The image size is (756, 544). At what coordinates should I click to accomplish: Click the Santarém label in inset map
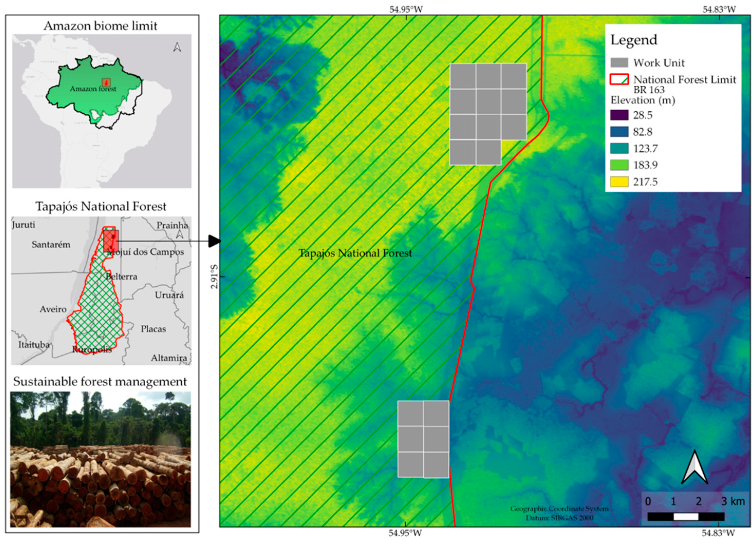[51, 245]
